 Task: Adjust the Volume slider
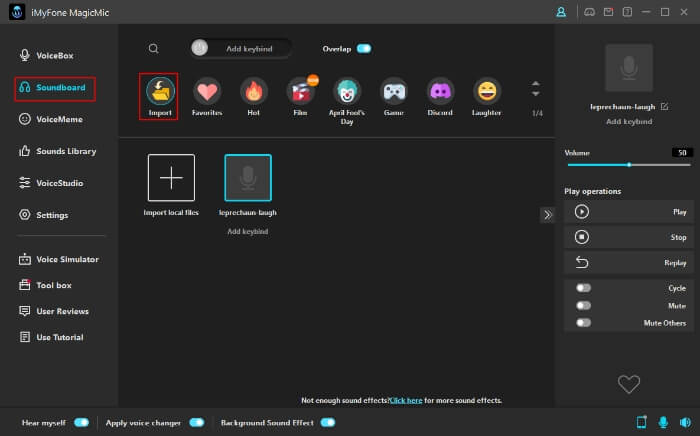point(629,165)
